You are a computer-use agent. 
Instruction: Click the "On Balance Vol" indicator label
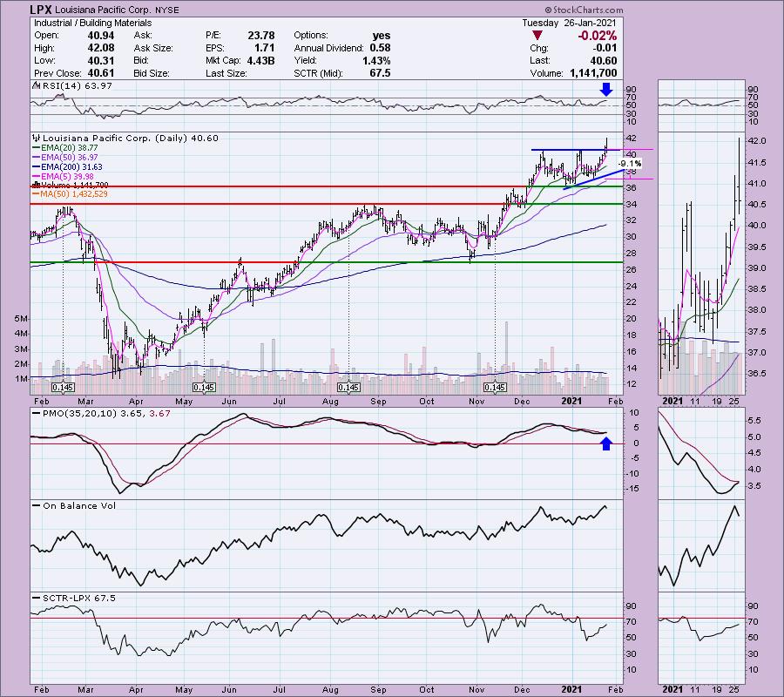coord(79,505)
